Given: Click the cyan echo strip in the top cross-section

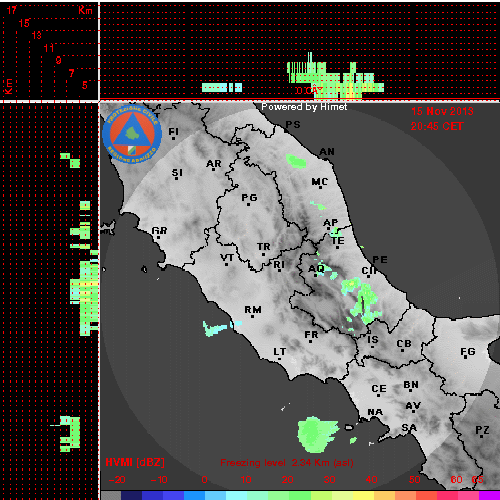Looking at the screenshot, I should pos(222,88).
